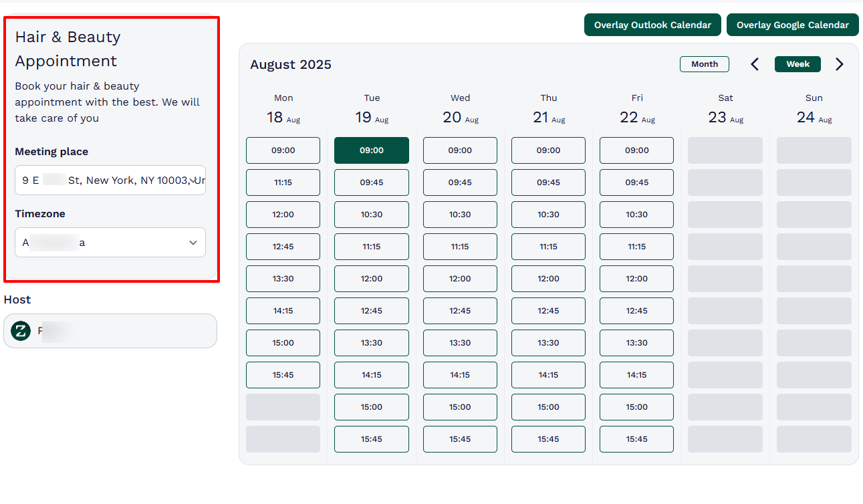The width and height of the screenshot is (863, 504).
Task: Click Overlay Google Calendar
Action: coord(792,25)
